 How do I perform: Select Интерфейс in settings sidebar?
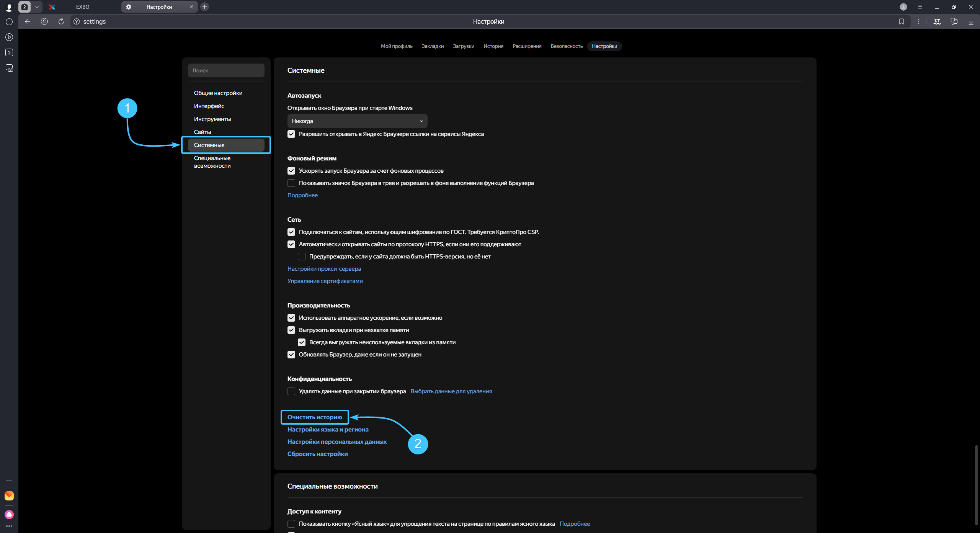click(209, 106)
